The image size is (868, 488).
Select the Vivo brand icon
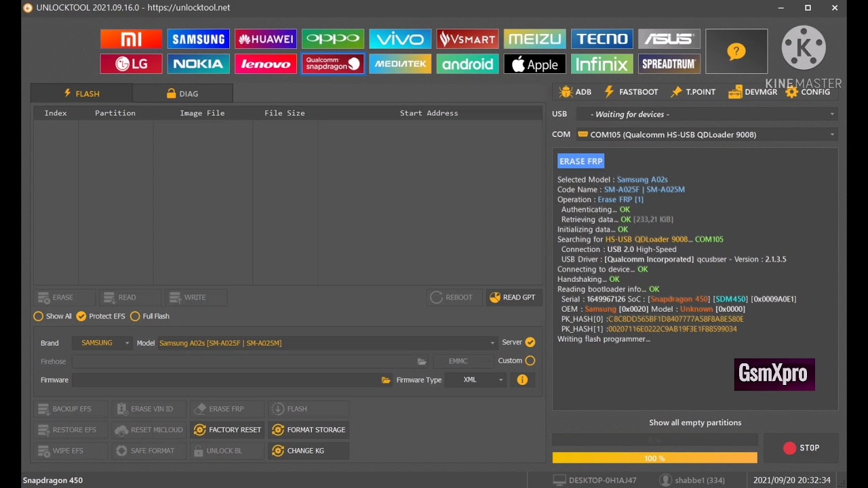pos(400,39)
